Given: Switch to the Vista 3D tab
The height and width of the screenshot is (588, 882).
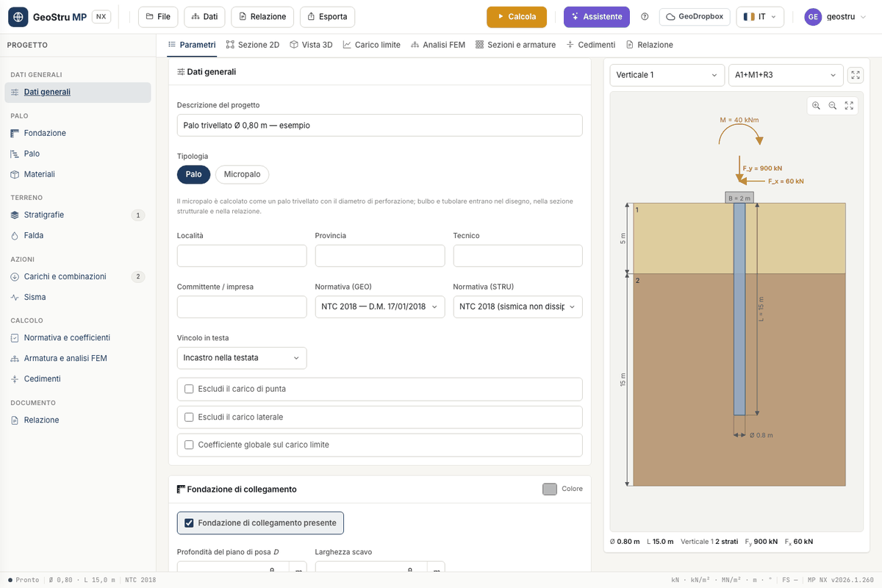Looking at the screenshot, I should (x=311, y=45).
